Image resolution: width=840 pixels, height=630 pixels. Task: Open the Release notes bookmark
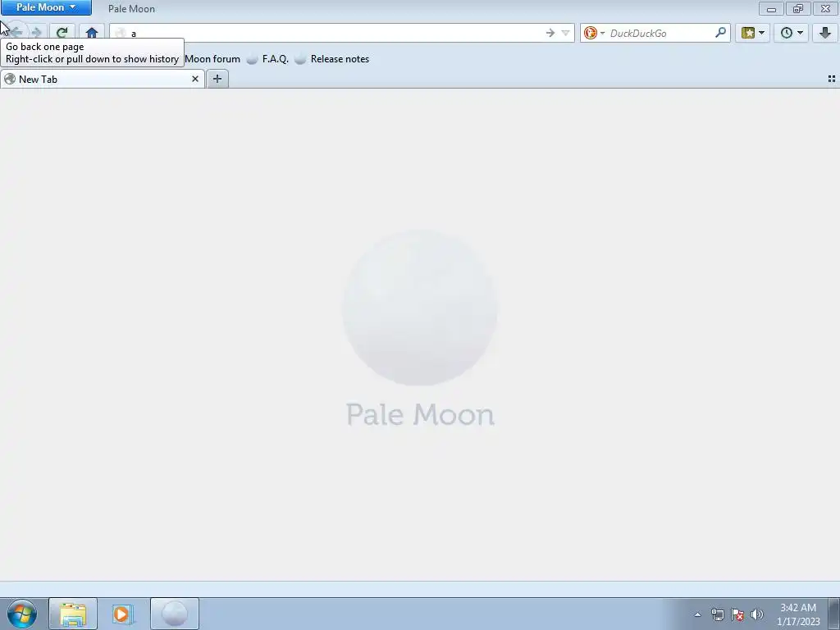pyautogui.click(x=332, y=59)
